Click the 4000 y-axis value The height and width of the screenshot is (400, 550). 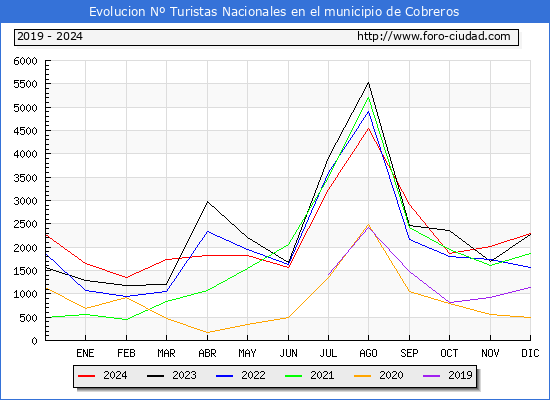25,154
